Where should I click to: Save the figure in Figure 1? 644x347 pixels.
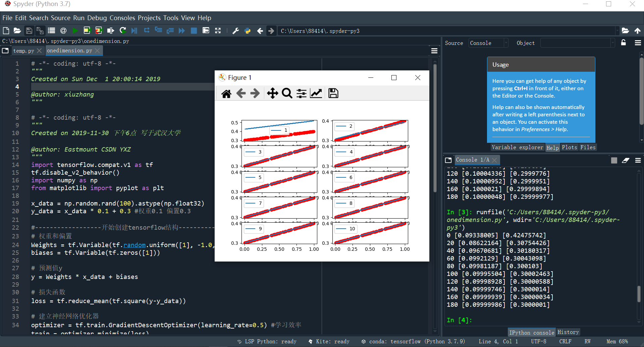pyautogui.click(x=333, y=93)
